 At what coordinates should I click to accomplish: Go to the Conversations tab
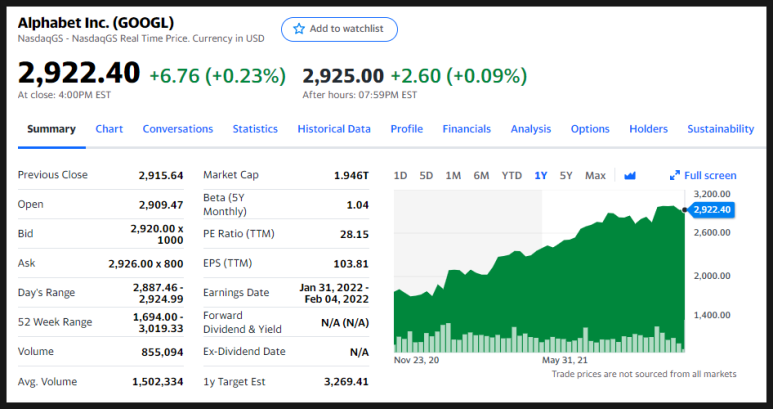point(177,129)
